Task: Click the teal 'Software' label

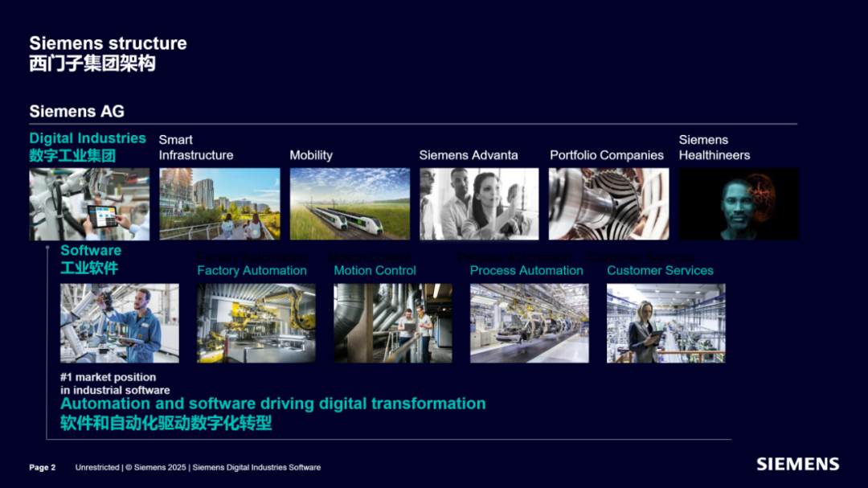Action: (91, 250)
